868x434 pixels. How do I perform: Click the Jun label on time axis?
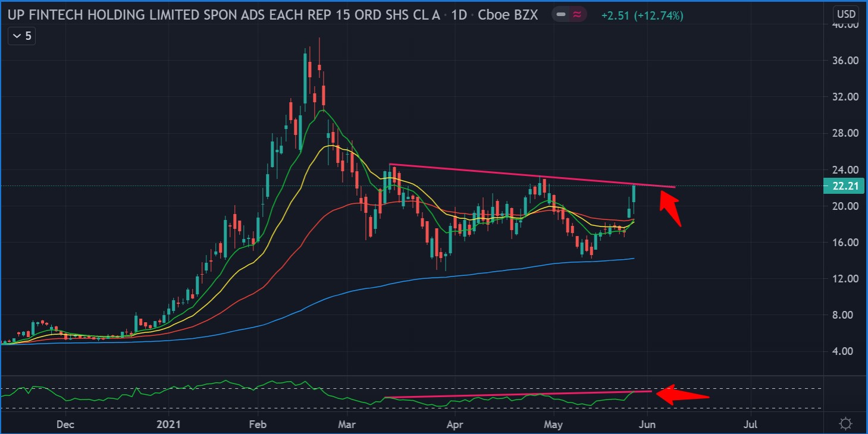pyautogui.click(x=647, y=424)
